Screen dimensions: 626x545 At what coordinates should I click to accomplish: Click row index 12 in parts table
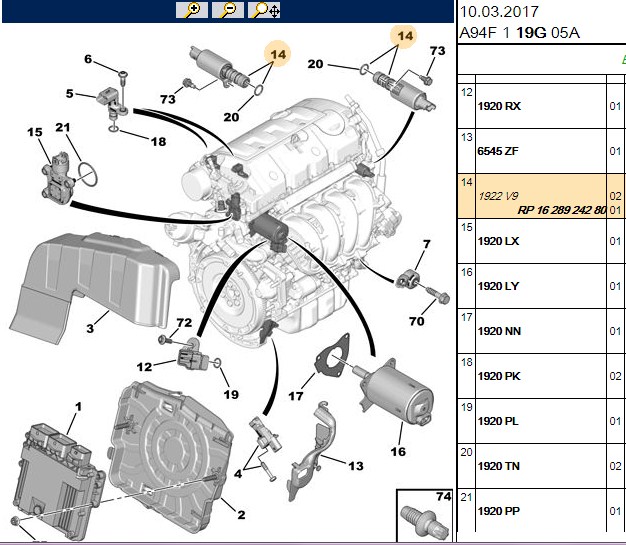(466, 92)
